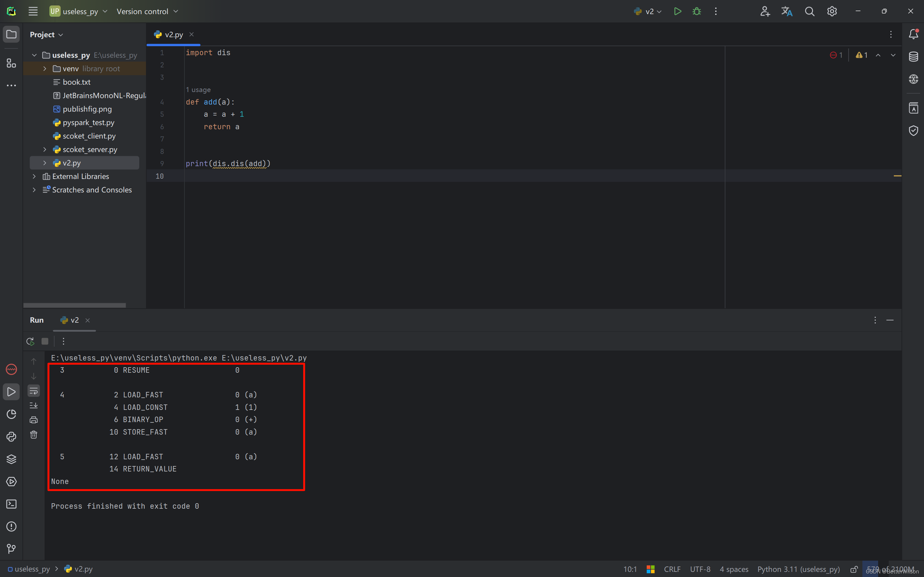This screenshot has width=924, height=577.
Task: Expand the Scratches and Consoles node
Action: pyautogui.click(x=34, y=190)
